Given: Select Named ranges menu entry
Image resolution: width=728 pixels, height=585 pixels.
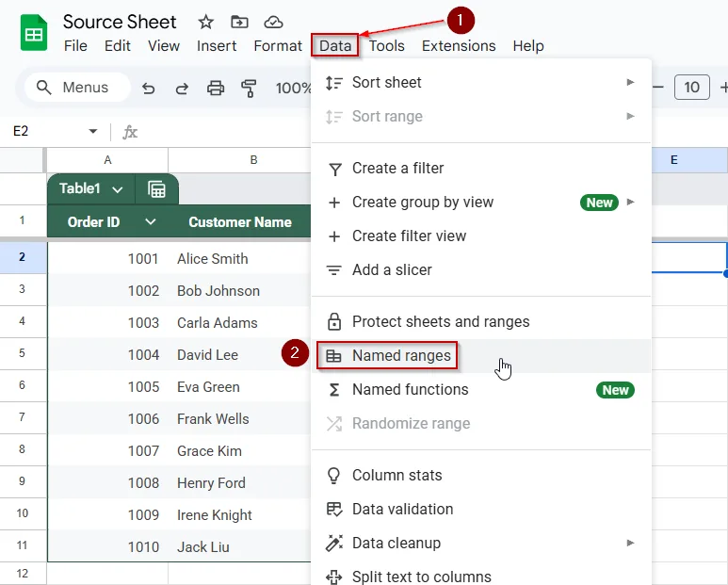Looking at the screenshot, I should point(481,356).
